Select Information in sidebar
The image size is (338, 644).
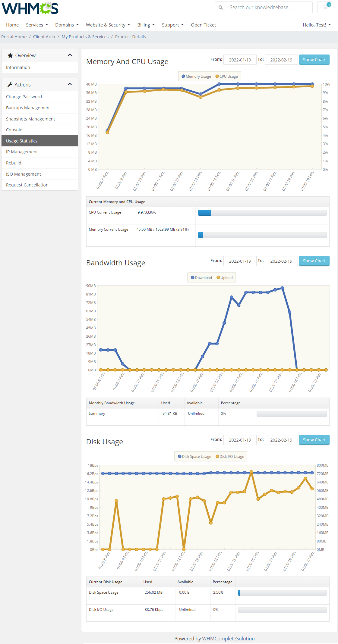40,67
